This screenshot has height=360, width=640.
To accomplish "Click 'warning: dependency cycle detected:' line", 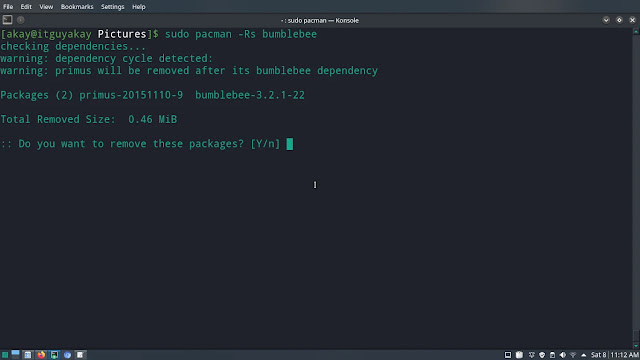I will (107, 58).
